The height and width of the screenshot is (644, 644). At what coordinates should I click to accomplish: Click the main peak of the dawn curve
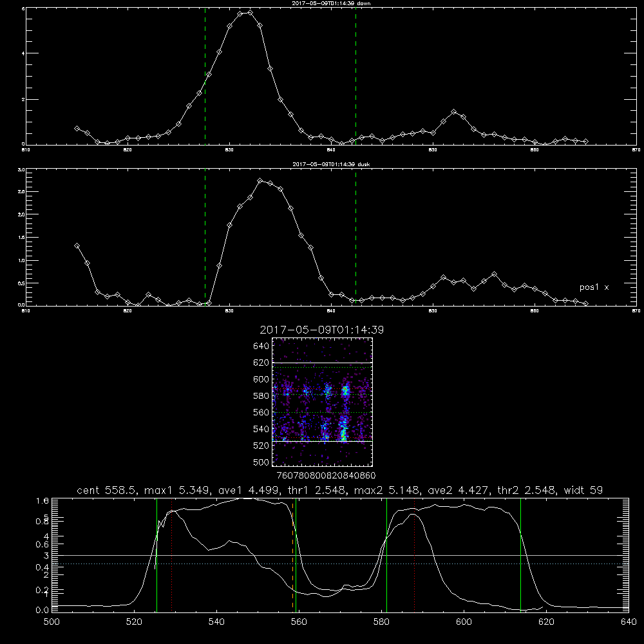click(250, 13)
